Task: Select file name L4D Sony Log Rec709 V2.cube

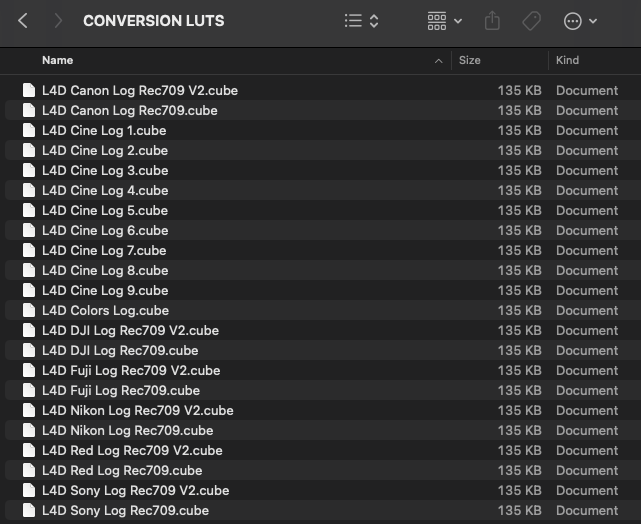Action: pyautogui.click(x=136, y=491)
